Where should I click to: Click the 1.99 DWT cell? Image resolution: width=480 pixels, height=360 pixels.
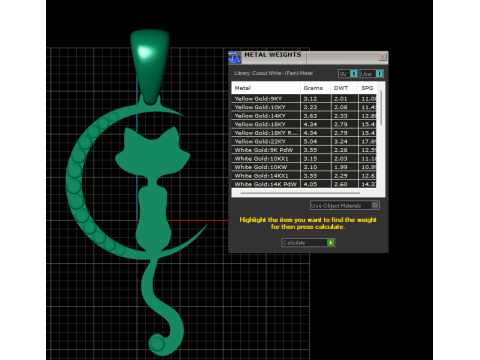[345, 167]
